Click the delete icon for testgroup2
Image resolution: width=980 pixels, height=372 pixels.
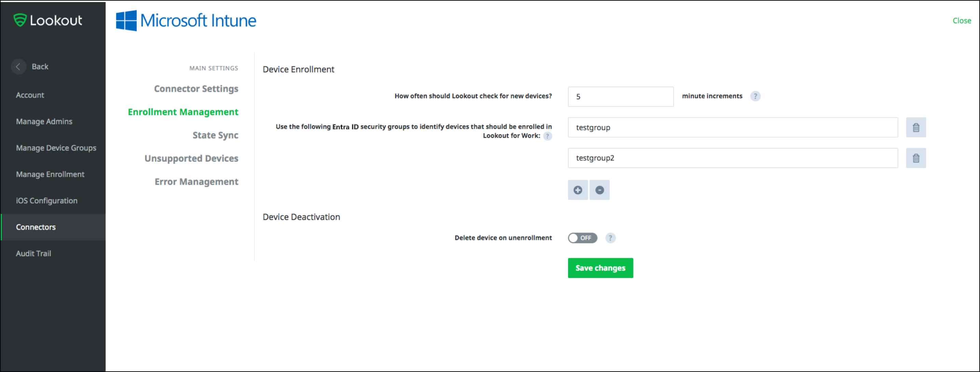point(915,158)
